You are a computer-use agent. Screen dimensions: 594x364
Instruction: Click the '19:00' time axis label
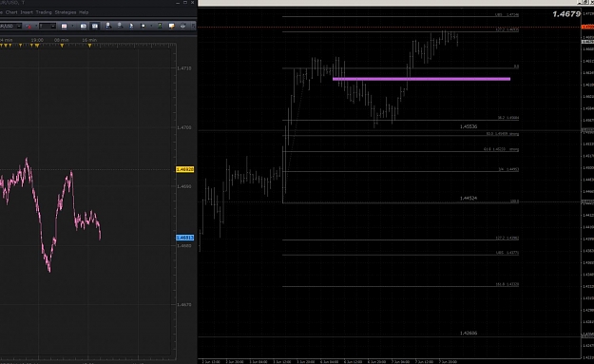(37, 40)
